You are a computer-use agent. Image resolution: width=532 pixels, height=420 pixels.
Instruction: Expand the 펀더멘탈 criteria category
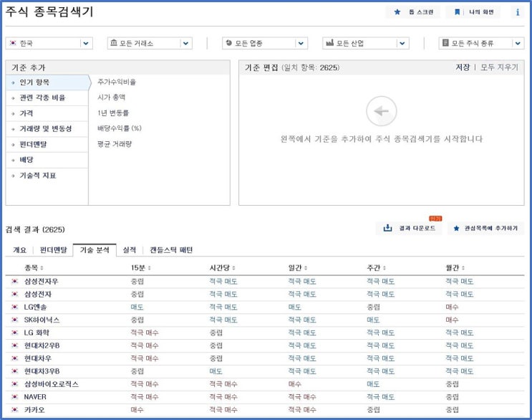coord(47,145)
